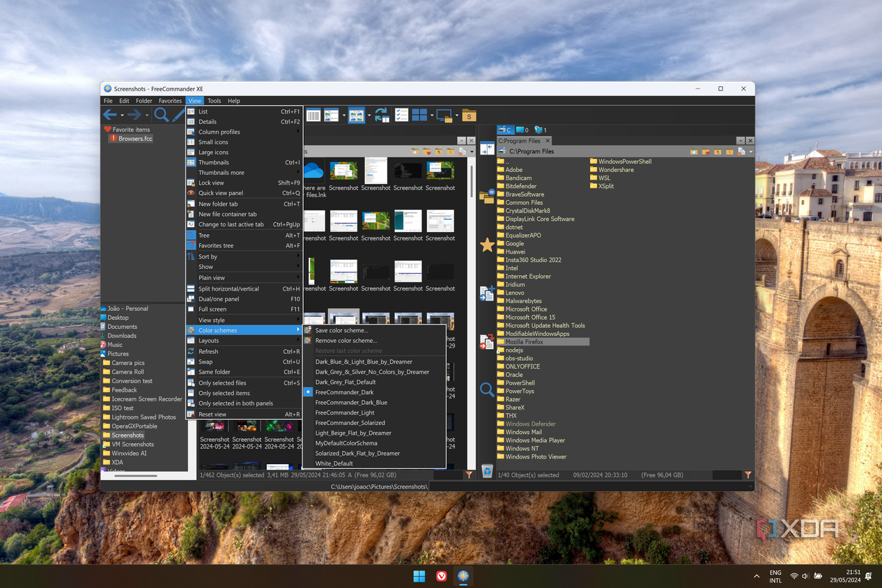Toggle Favorites tree in View menu
882x588 pixels.
[x=244, y=245]
